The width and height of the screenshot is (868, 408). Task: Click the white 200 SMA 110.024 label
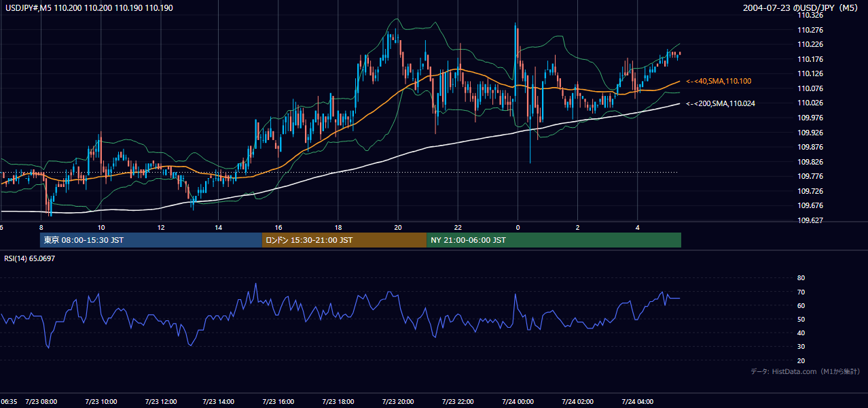click(721, 103)
